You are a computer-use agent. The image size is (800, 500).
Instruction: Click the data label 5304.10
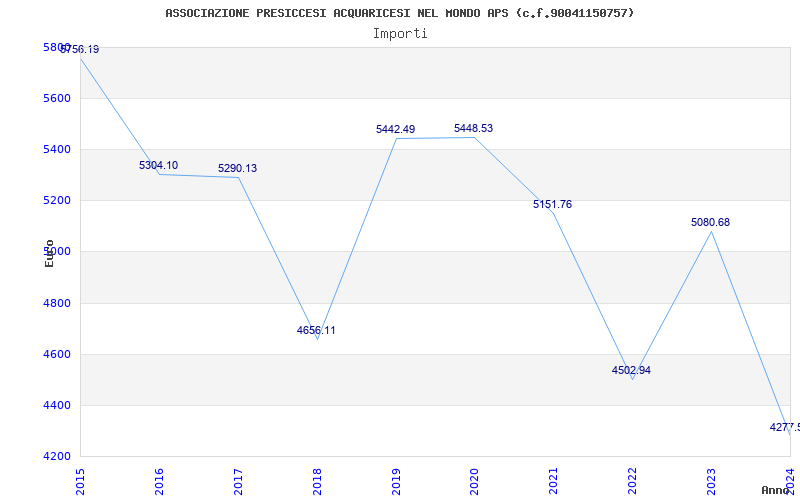pos(158,165)
